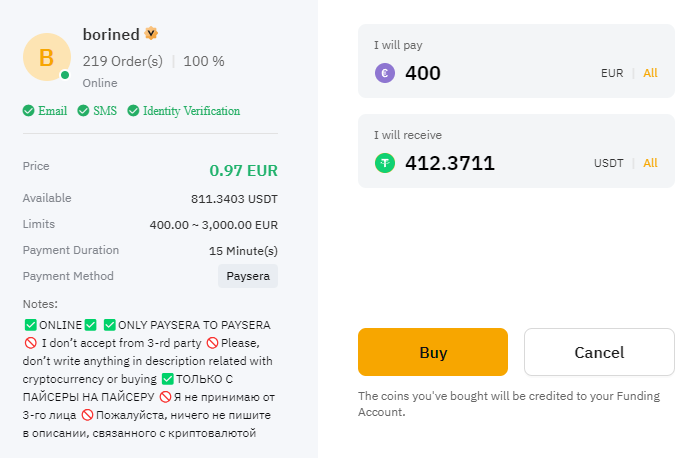Click the SMS verified checkmark icon
The height and width of the screenshot is (458, 697).
83,111
